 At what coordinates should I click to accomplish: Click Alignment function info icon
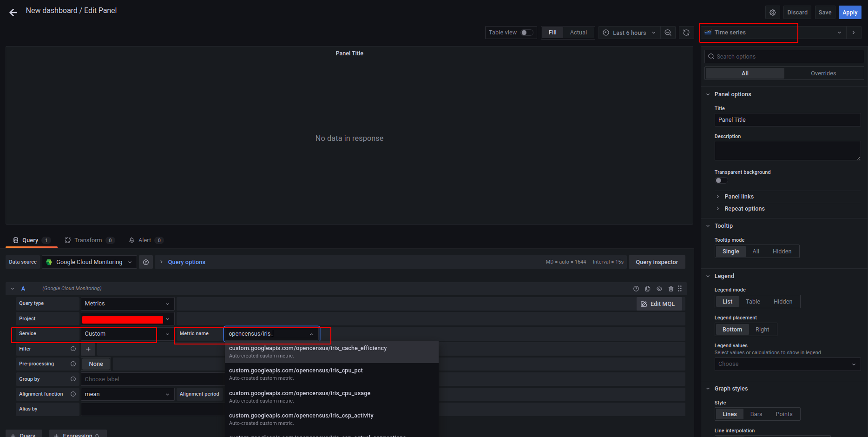73,394
